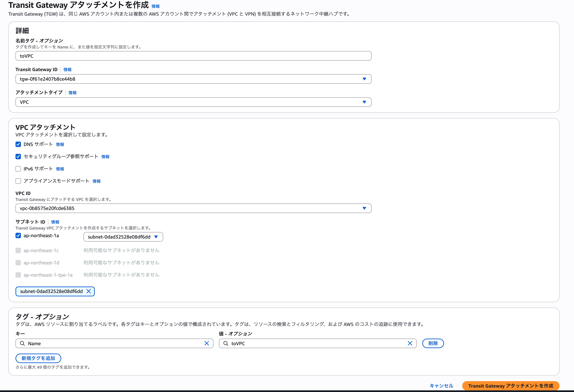Click the subnet dropdown arrow for ap-northeast-1a

[156, 237]
